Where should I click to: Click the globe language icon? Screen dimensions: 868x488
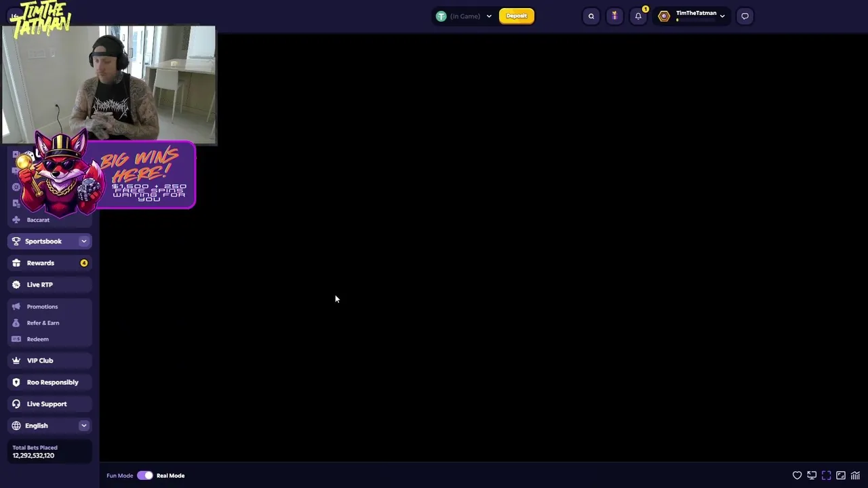16,426
